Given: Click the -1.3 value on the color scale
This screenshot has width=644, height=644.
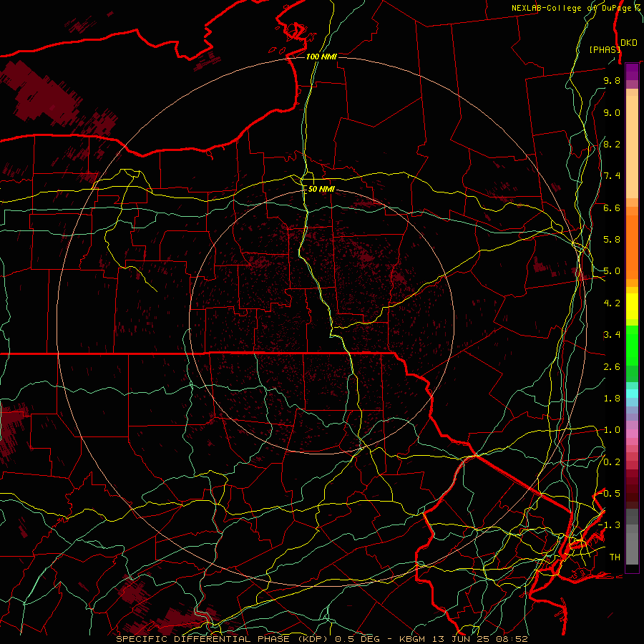Looking at the screenshot, I should tap(609, 525).
